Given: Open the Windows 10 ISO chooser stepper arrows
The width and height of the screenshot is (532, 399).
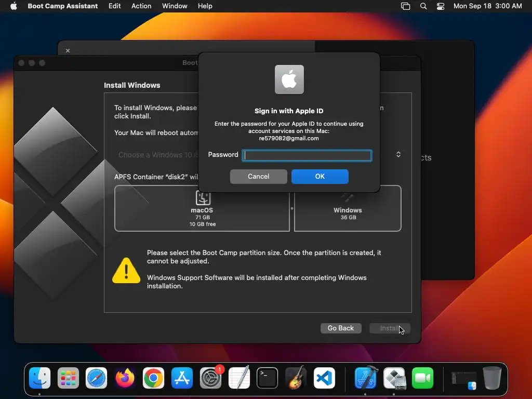Looking at the screenshot, I should [x=398, y=154].
